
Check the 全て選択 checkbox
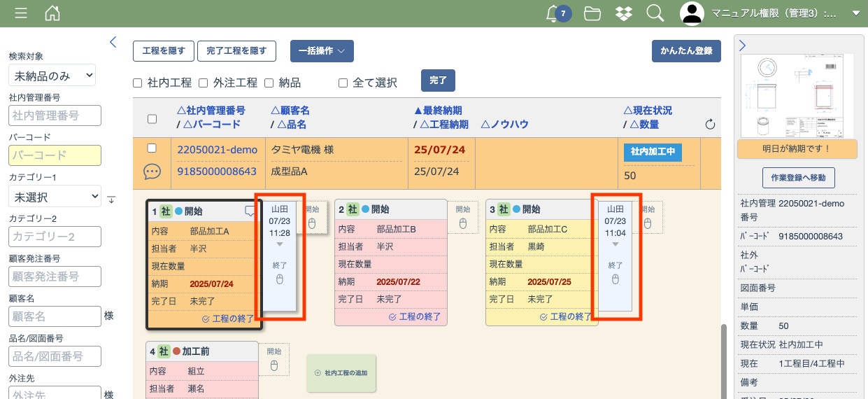pos(343,83)
